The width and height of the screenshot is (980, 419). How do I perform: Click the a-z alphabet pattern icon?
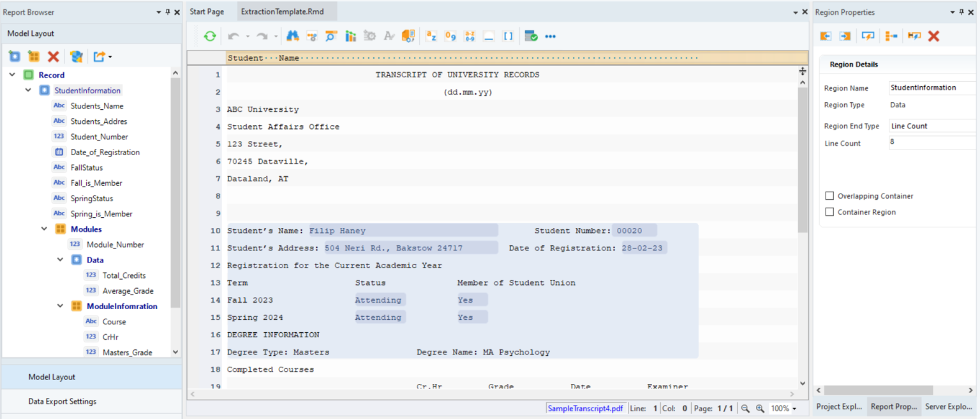coord(431,36)
